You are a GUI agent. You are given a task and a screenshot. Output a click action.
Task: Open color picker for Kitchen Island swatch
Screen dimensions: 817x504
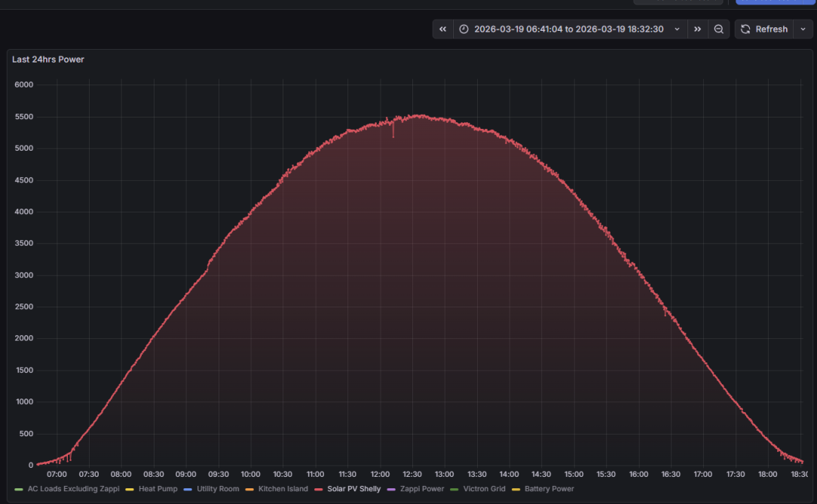249,490
